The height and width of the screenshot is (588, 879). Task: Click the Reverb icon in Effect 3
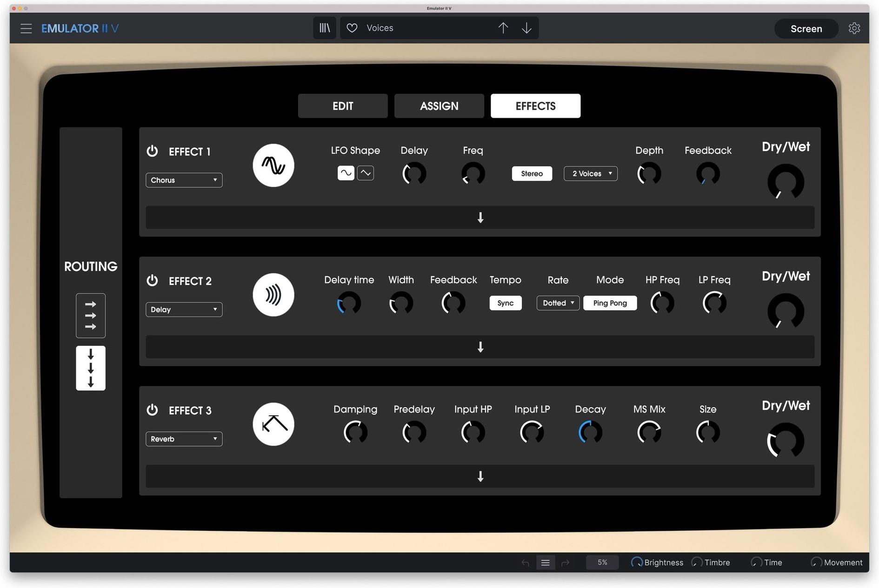[273, 423]
